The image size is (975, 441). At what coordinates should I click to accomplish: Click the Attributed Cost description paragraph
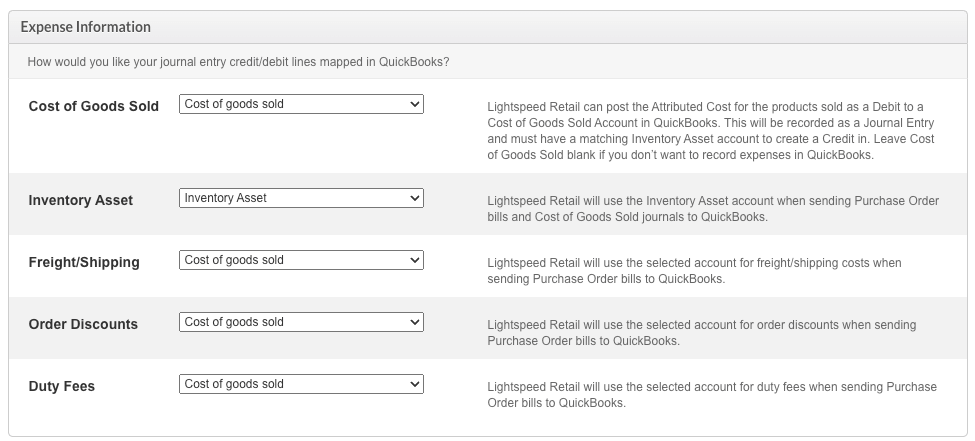[x=711, y=131]
